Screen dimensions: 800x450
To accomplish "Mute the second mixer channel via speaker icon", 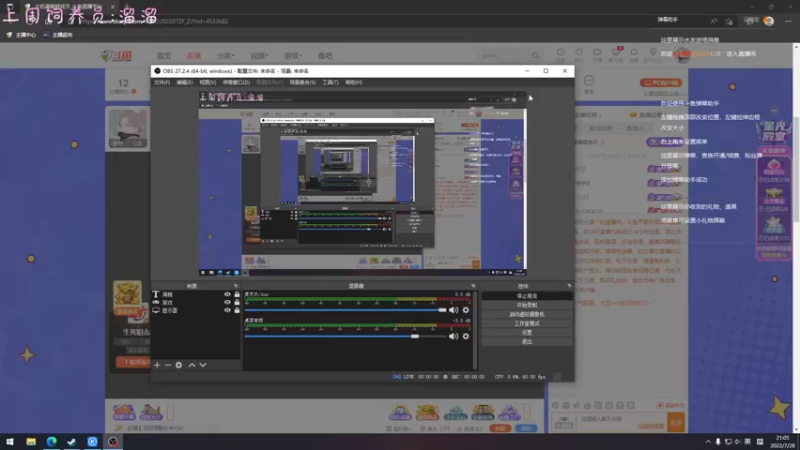I will (x=453, y=336).
